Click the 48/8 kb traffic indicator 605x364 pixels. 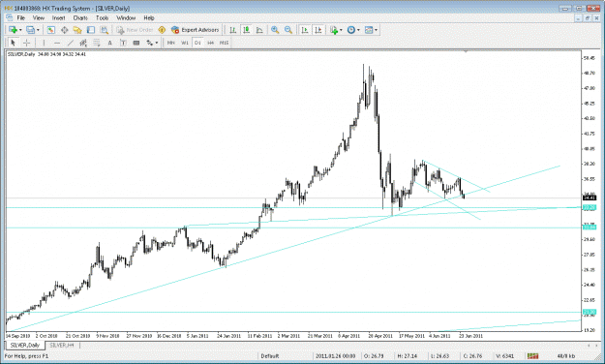pyautogui.click(x=566, y=356)
